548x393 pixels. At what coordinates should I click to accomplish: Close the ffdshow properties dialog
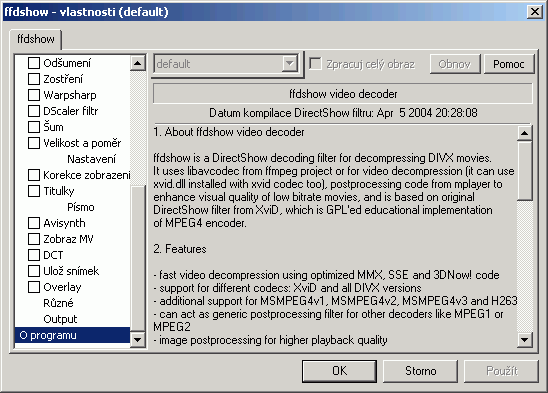click(x=535, y=12)
